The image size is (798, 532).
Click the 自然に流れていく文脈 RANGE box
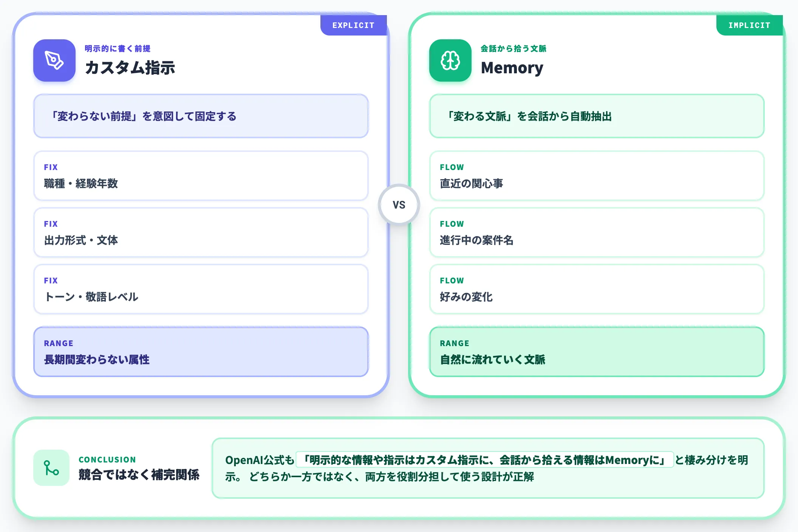[x=597, y=352]
